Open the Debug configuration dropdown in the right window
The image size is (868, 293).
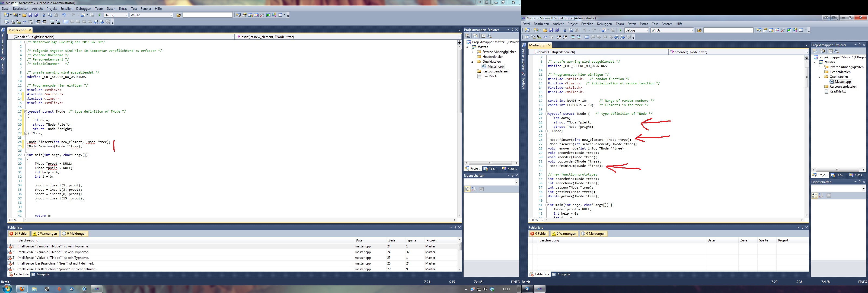tap(637, 30)
